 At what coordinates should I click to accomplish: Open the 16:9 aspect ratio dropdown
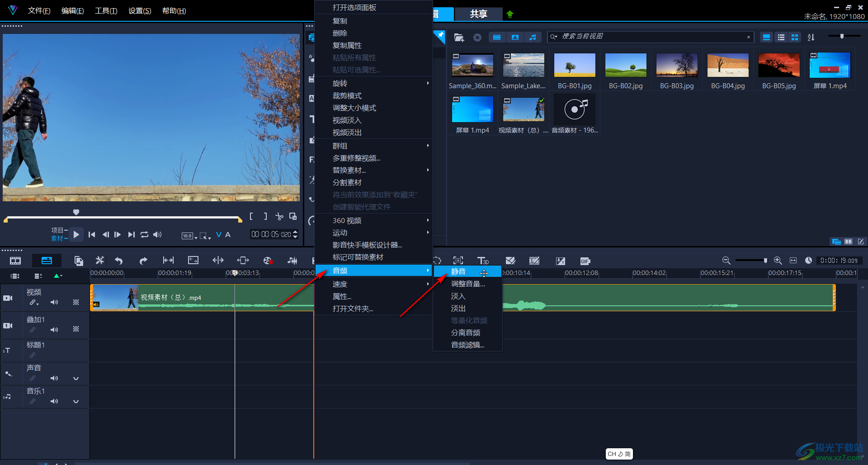click(x=189, y=236)
